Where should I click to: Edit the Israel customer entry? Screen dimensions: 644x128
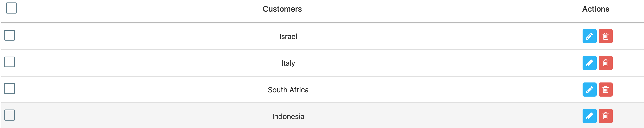coord(589,36)
